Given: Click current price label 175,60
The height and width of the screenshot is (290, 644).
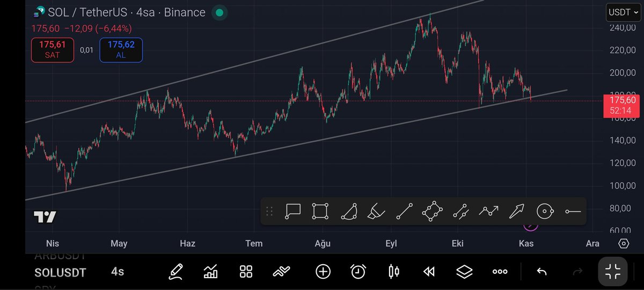Looking at the screenshot, I should [x=620, y=105].
